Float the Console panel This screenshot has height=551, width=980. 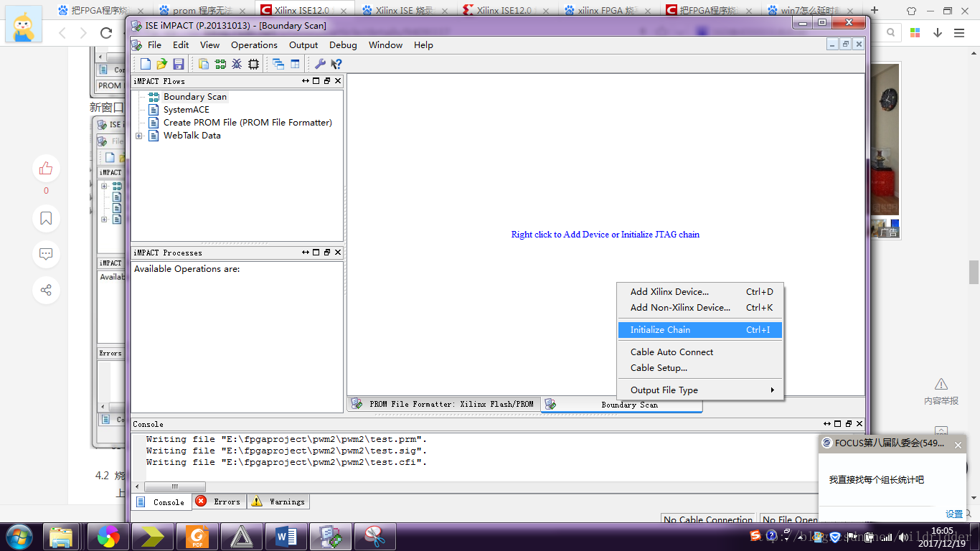point(848,424)
